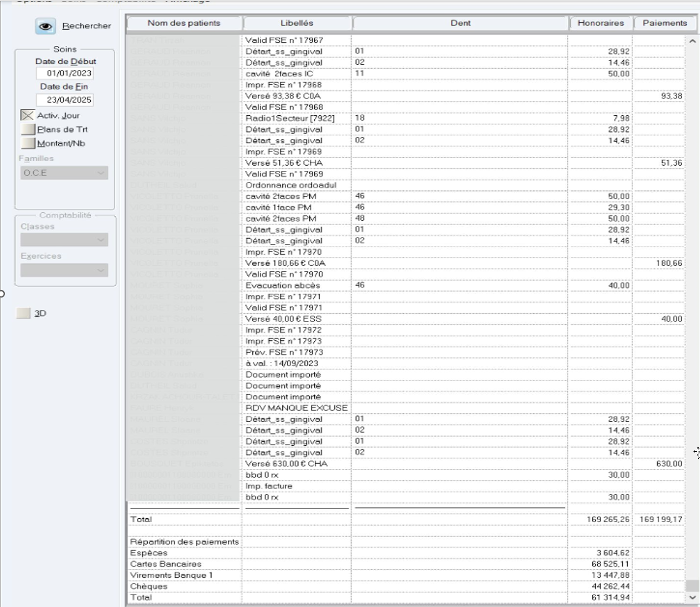Tick the Montant/Nb checkbox
700x607 pixels.
(28, 143)
